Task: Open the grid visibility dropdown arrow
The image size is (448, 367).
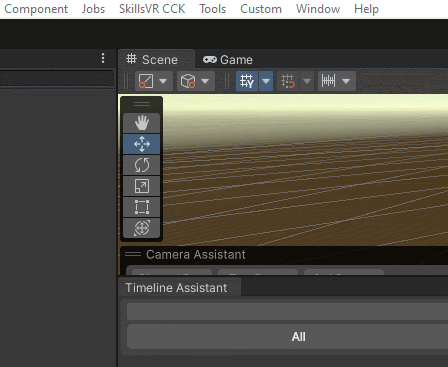Action: [266, 81]
